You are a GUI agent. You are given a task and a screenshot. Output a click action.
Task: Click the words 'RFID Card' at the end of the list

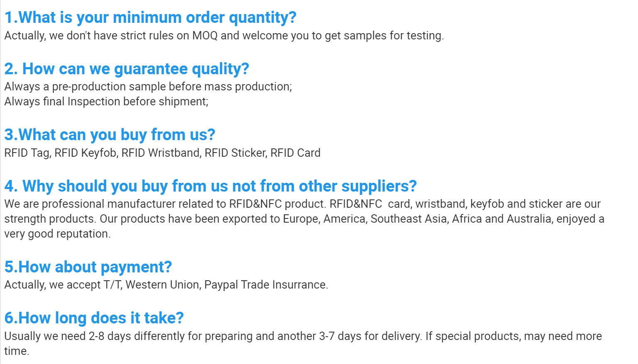coord(296,153)
